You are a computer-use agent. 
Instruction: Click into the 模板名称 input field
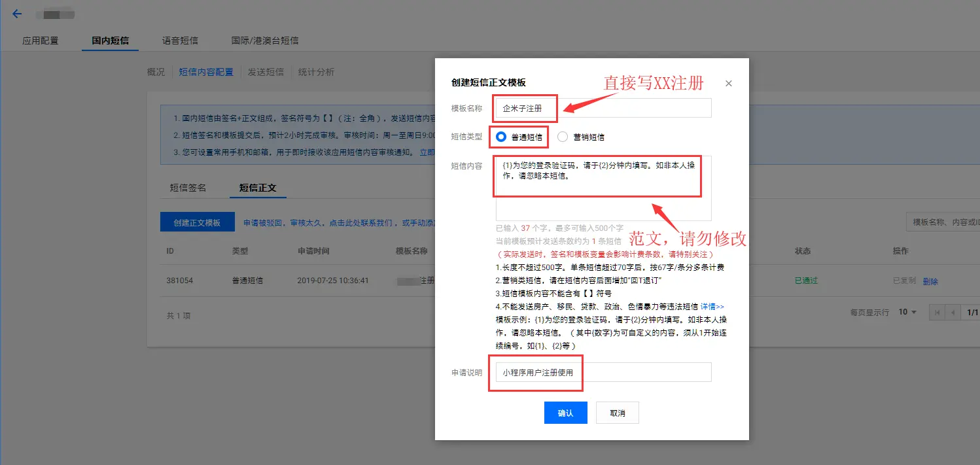point(603,108)
